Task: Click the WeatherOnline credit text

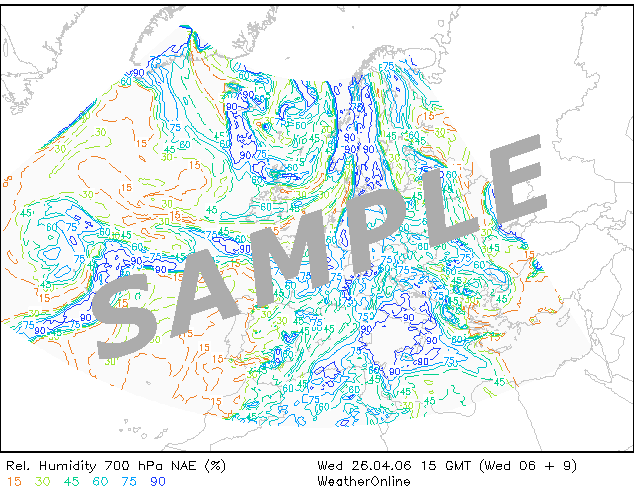Action: [x=363, y=482]
